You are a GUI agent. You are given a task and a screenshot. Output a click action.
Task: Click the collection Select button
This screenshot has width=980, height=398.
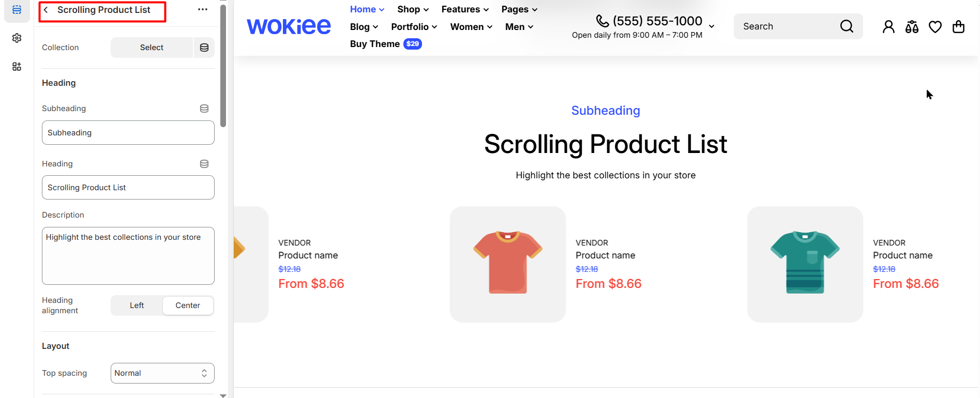pos(152,48)
